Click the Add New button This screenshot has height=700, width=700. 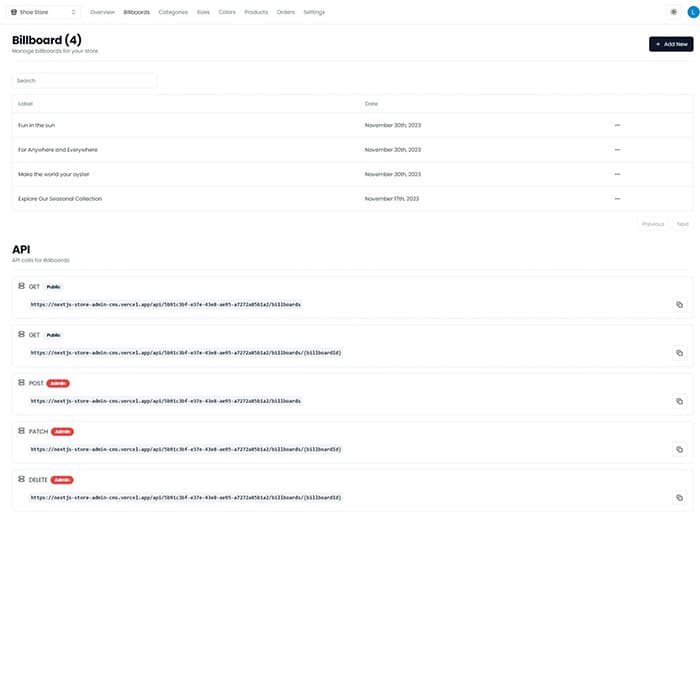[671, 44]
